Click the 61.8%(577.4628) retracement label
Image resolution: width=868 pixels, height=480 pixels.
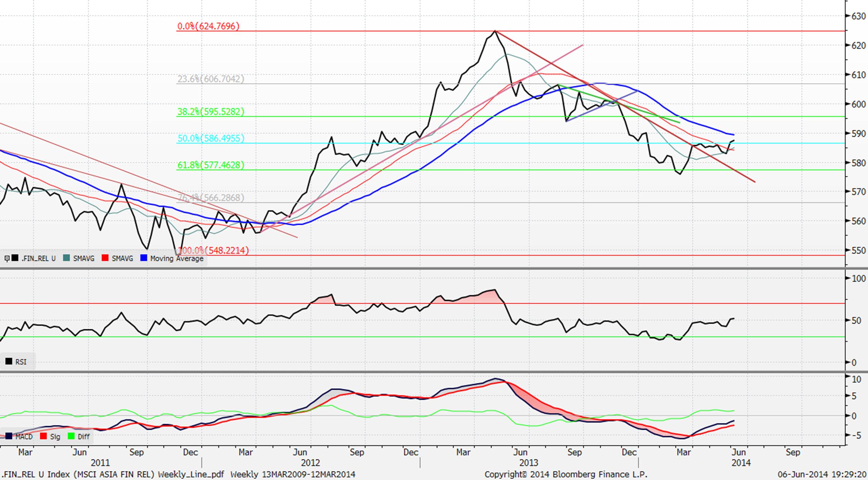pos(211,165)
